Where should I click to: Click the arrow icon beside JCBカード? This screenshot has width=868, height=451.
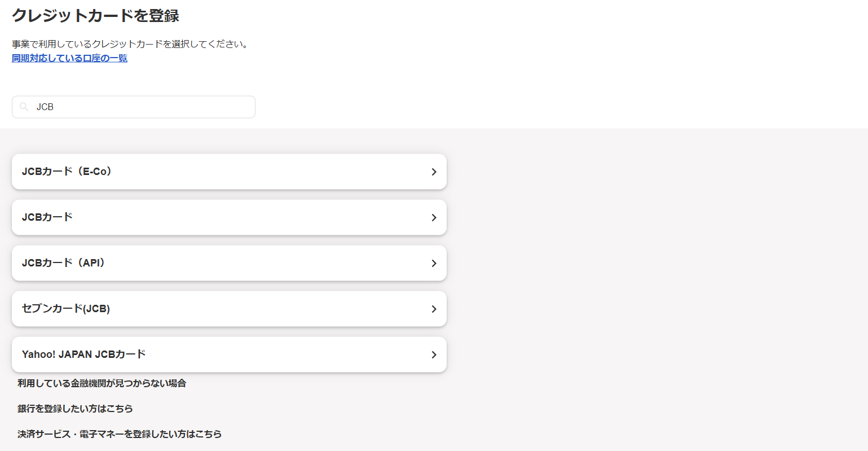[434, 217]
